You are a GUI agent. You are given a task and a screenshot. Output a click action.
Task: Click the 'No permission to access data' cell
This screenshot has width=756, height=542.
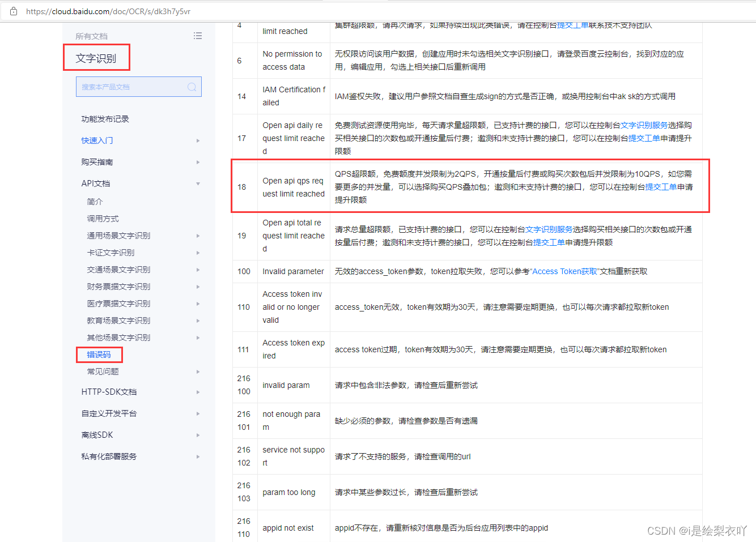pos(294,60)
